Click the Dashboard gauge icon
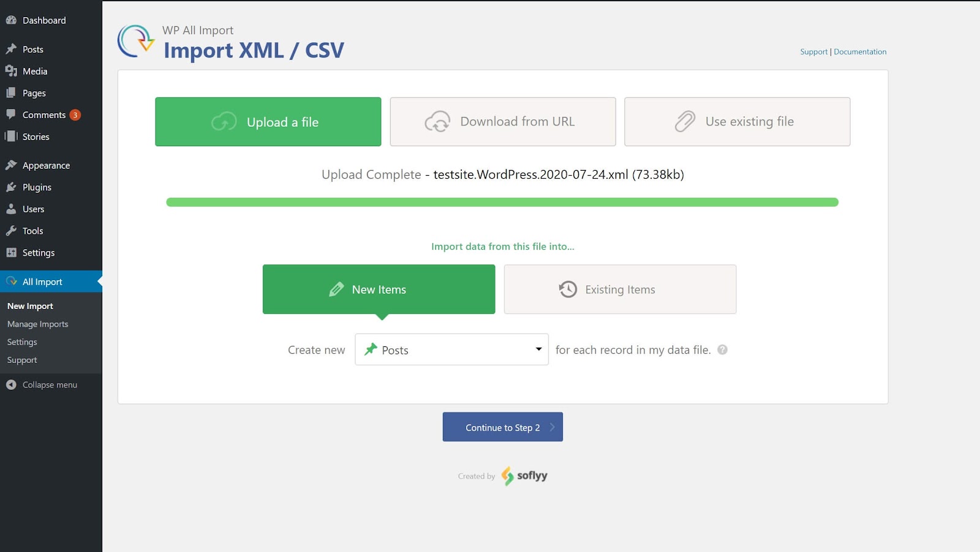 [x=11, y=20]
